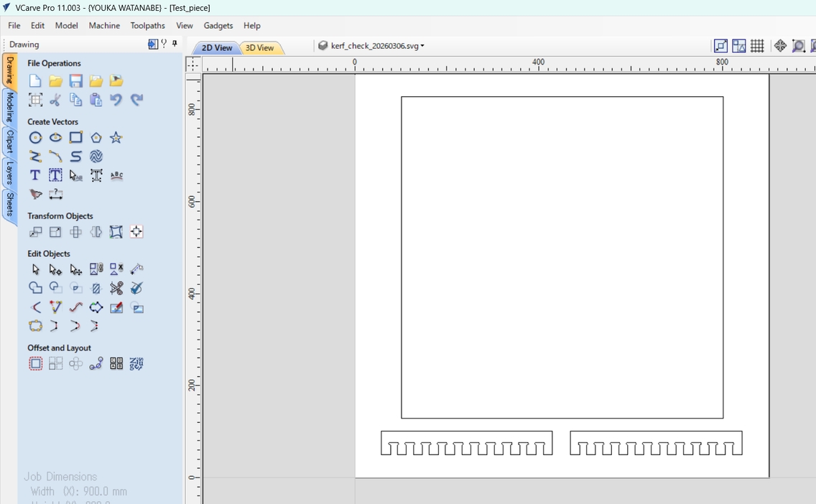Open Fit Curves to Vectors tool
The width and height of the screenshot is (816, 504).
[76, 307]
